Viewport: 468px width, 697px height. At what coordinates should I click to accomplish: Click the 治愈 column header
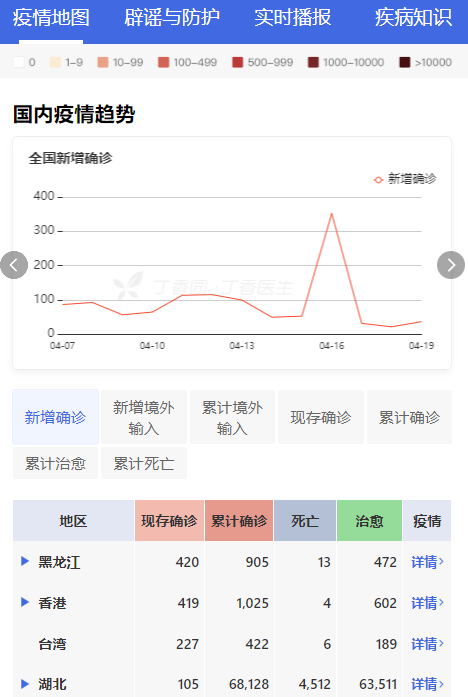coord(369,521)
